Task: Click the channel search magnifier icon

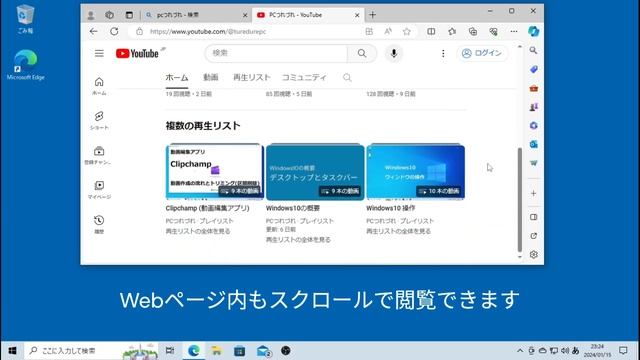Action: (x=347, y=78)
